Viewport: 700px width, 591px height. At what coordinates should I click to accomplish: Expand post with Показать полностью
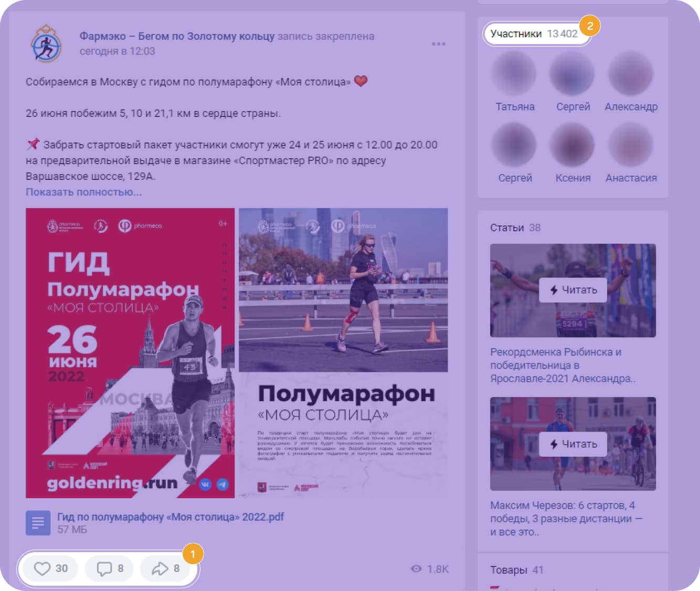point(84,192)
